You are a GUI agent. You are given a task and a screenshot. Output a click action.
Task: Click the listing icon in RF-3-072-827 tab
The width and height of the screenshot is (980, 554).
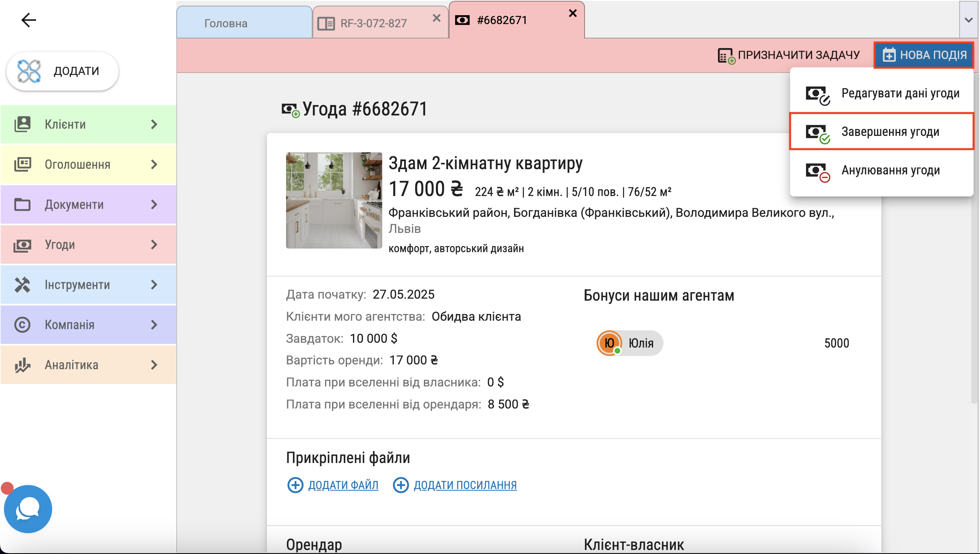coord(326,23)
